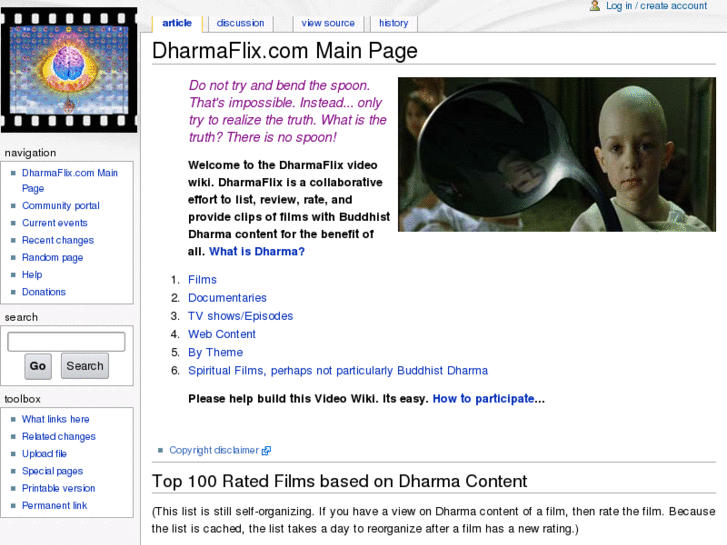
Task: Click the Top 100 Rated Films heading
Action: click(x=339, y=481)
